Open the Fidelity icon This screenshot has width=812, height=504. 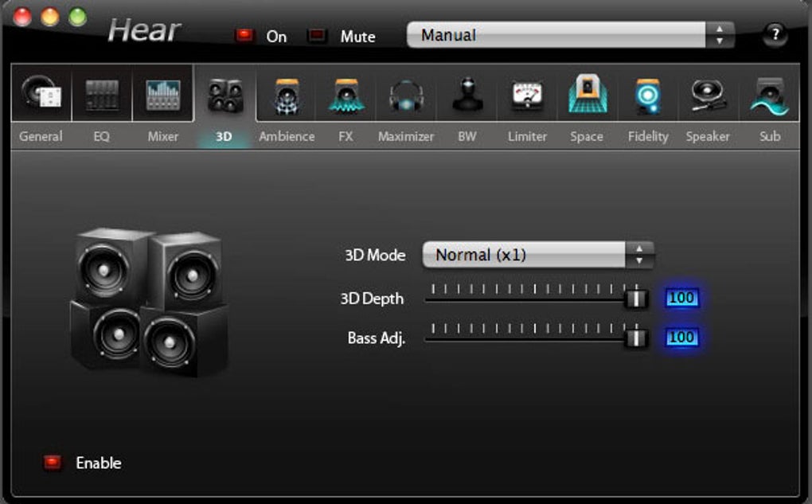648,96
